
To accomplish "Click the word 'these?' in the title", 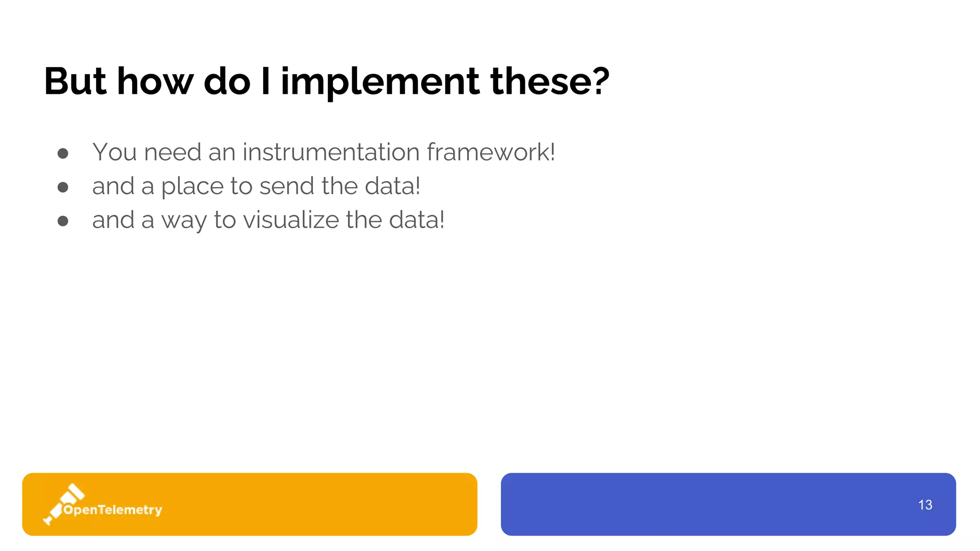I will tap(550, 81).
